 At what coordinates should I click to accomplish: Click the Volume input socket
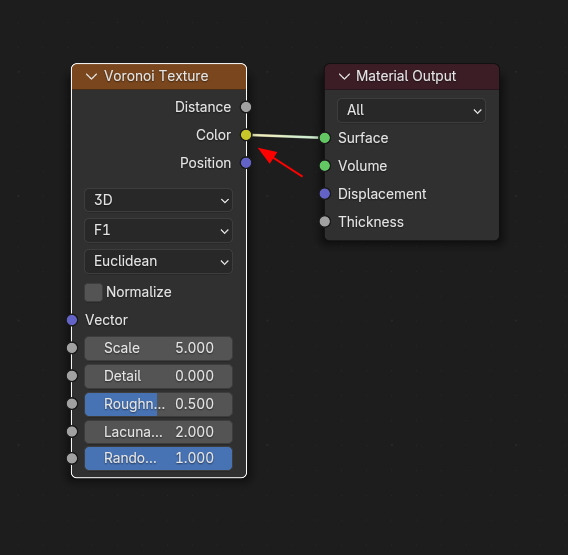pos(325,166)
